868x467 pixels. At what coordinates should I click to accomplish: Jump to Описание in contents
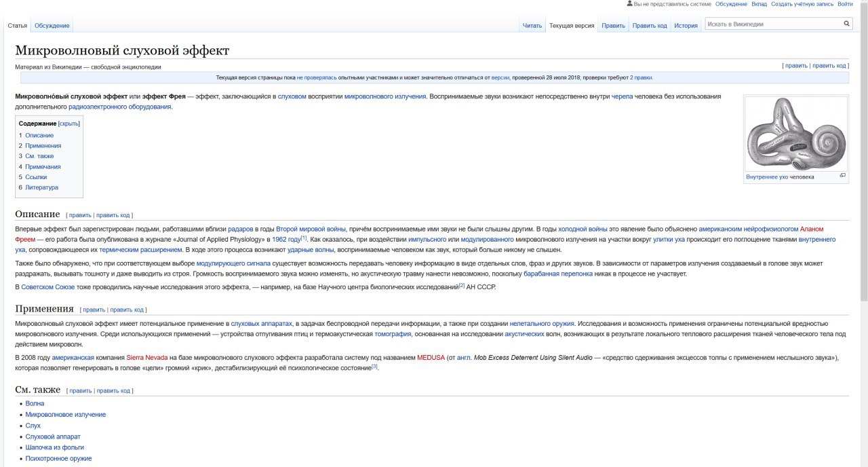point(39,135)
